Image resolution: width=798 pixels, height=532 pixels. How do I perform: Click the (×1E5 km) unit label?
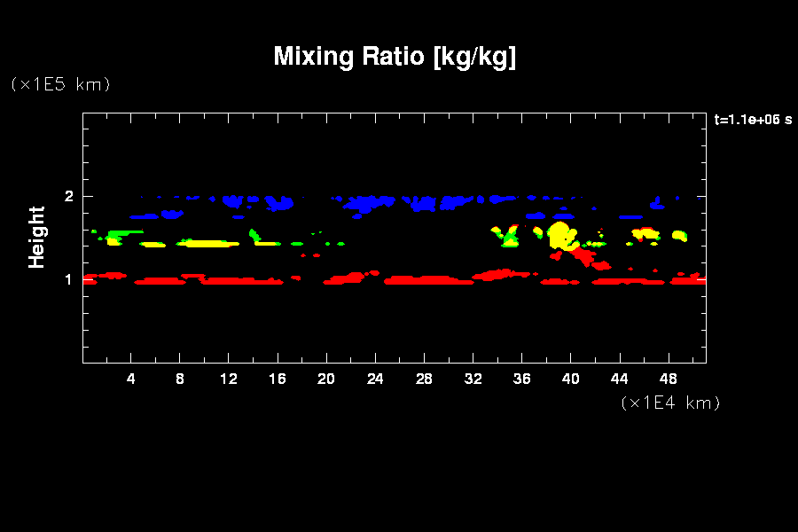pyautogui.click(x=59, y=84)
